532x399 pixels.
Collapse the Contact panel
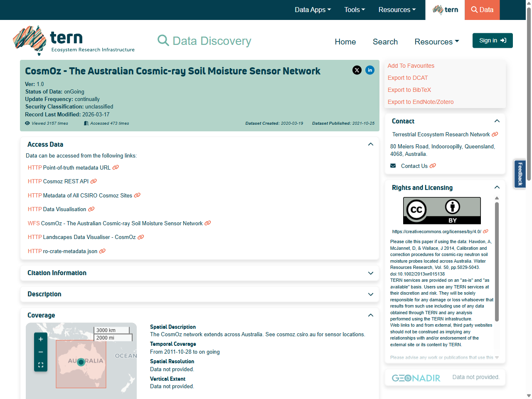point(497,121)
